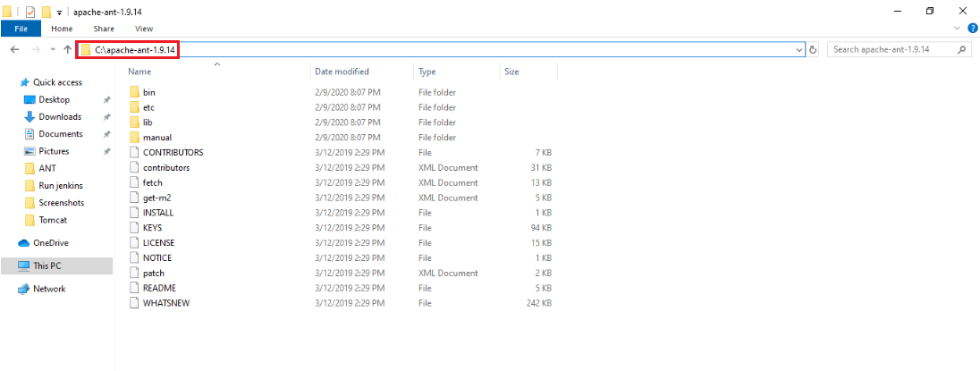
Task: Refresh the current folder view
Action: [813, 50]
